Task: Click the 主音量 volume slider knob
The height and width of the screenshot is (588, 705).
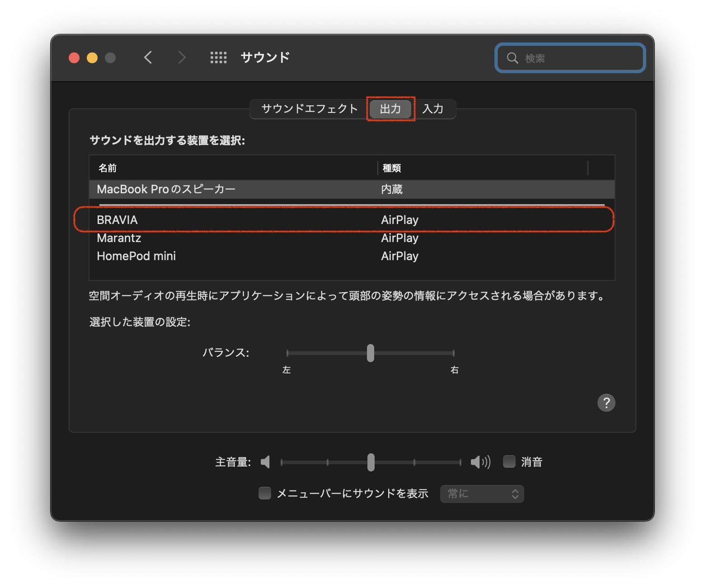Action: click(371, 462)
